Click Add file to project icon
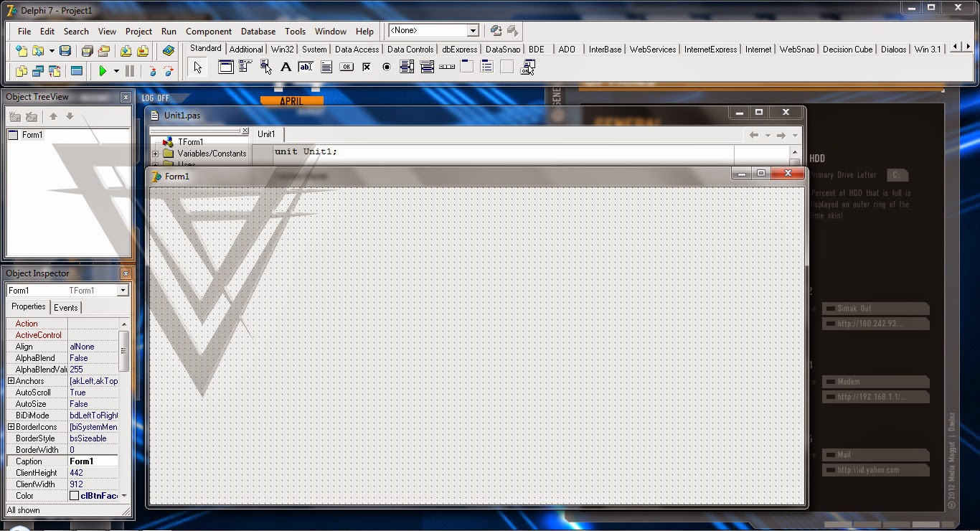 [126, 51]
